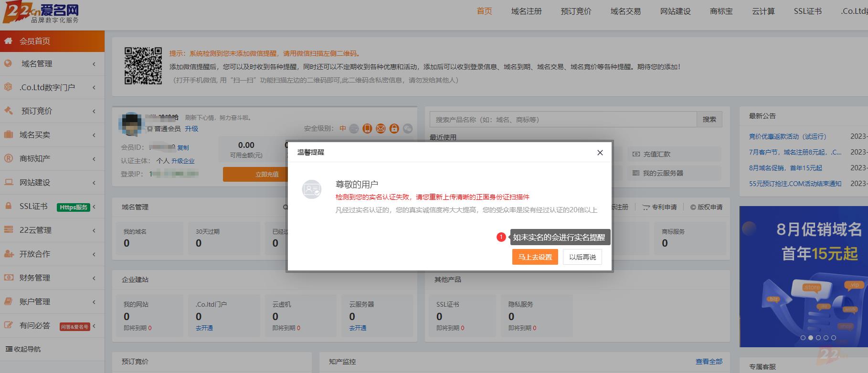Click the email envelope security icon
Screen dimensions: 868x373
tap(381, 128)
